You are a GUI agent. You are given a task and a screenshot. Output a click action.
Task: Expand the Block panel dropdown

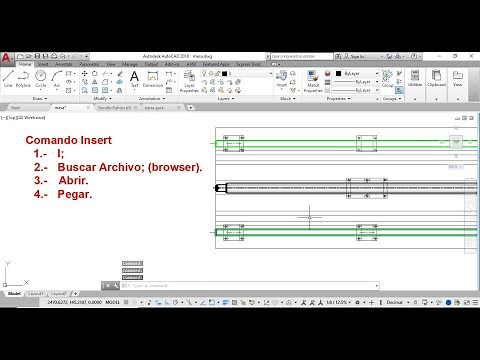click(288, 99)
